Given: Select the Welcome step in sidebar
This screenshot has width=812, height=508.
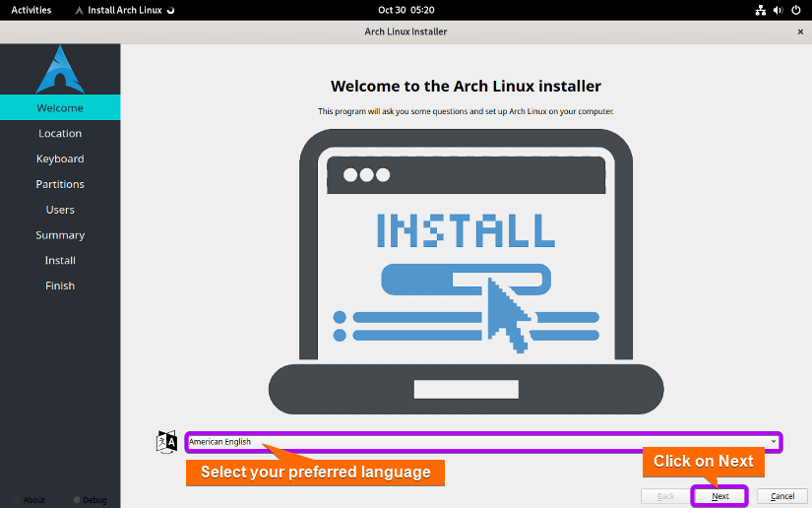Looking at the screenshot, I should point(60,107).
